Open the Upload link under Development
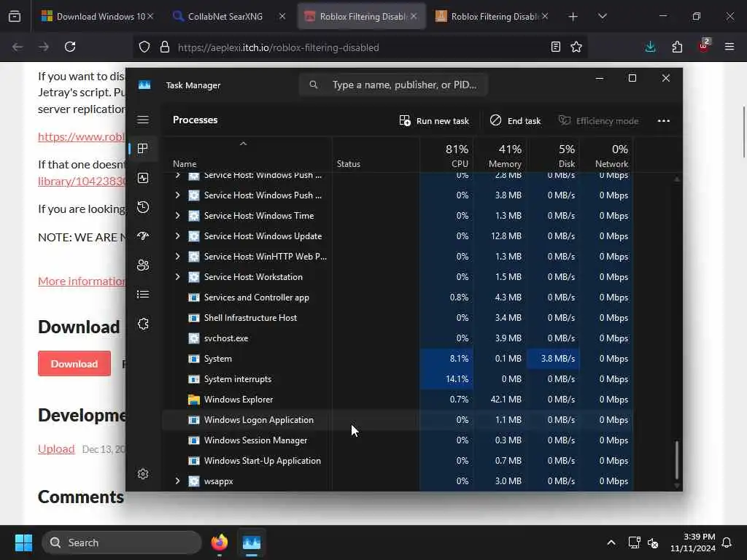Screen dimensions: 747x560 coord(56,449)
